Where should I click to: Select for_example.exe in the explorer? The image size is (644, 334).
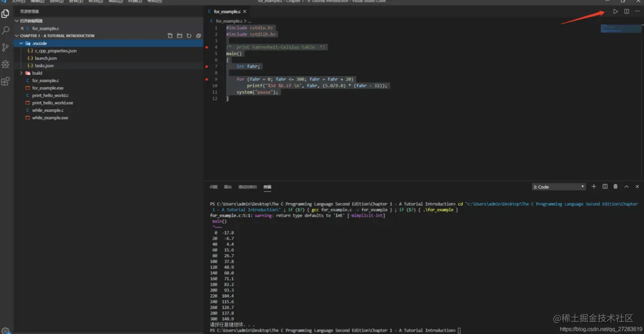(48, 88)
